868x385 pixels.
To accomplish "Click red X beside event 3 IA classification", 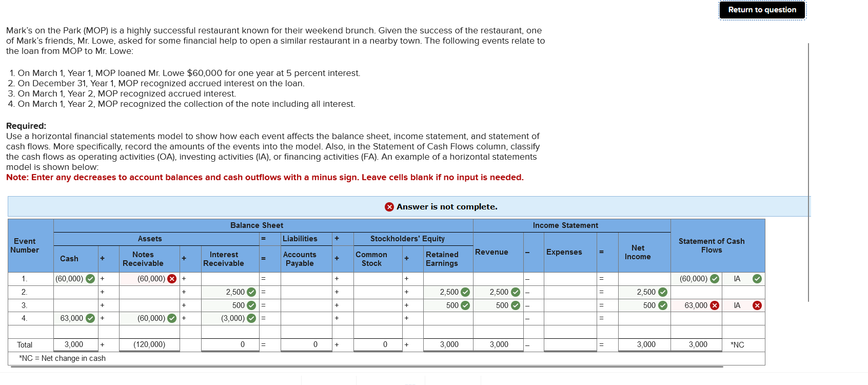I will 757,305.
